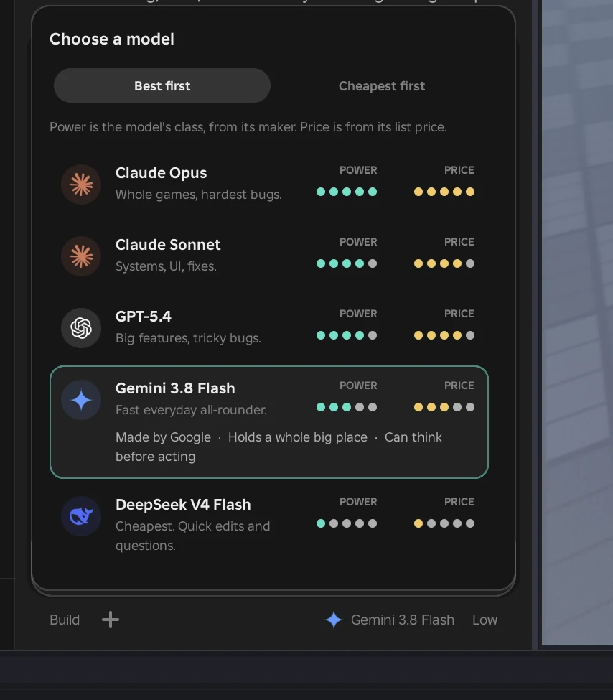The image size is (613, 700).
Task: Select the Claude Sonnet model name
Action: click(168, 245)
